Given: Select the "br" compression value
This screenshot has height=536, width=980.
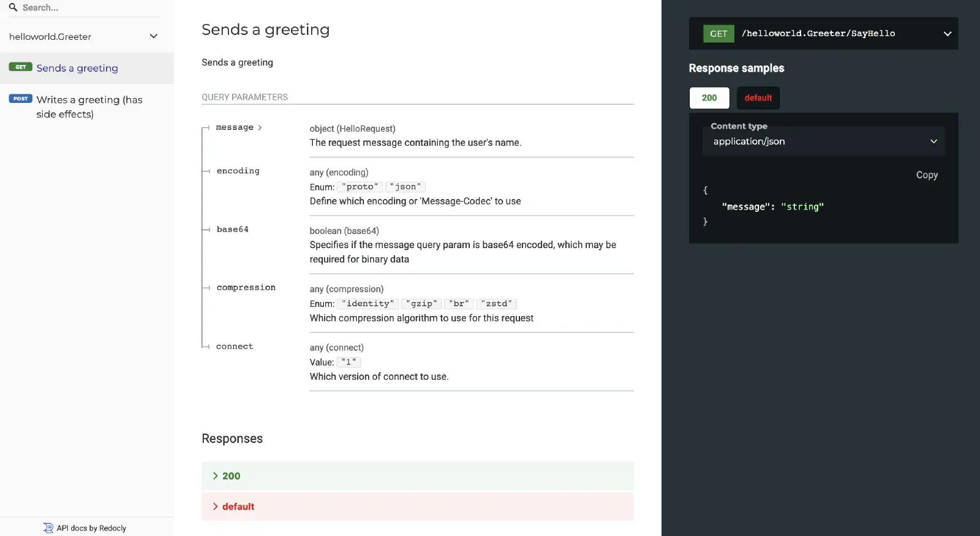Looking at the screenshot, I should click(x=459, y=304).
